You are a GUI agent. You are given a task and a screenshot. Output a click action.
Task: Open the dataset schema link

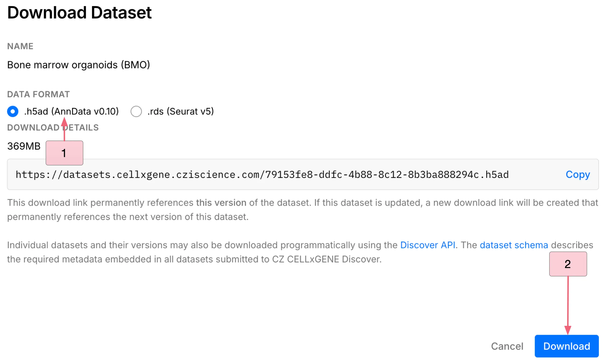tap(514, 245)
